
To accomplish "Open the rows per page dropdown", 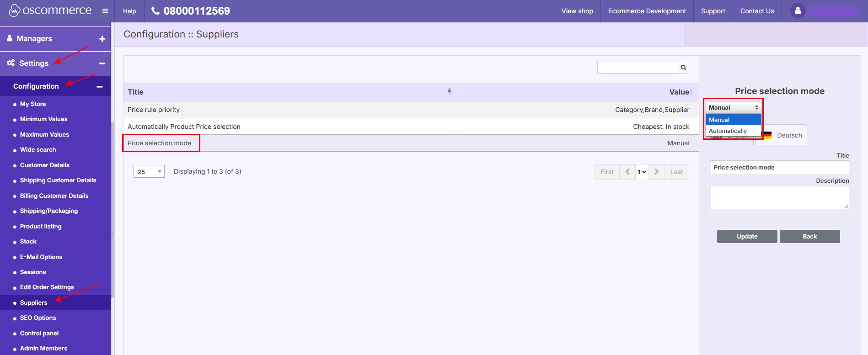I will [149, 172].
